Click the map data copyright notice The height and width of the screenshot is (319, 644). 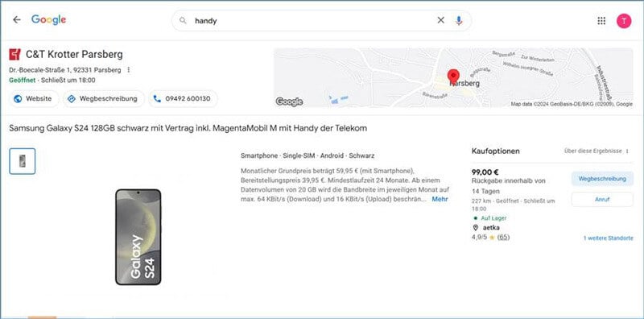(x=572, y=104)
